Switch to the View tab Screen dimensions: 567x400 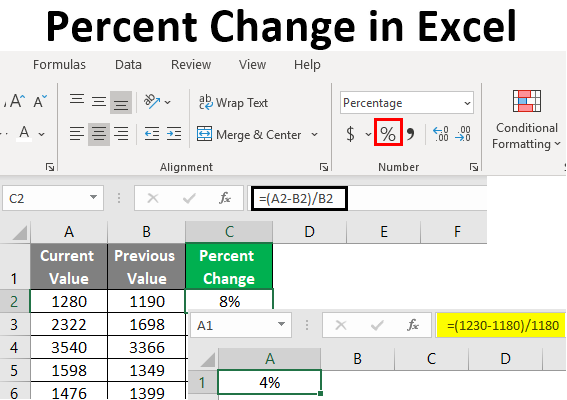pos(252,65)
